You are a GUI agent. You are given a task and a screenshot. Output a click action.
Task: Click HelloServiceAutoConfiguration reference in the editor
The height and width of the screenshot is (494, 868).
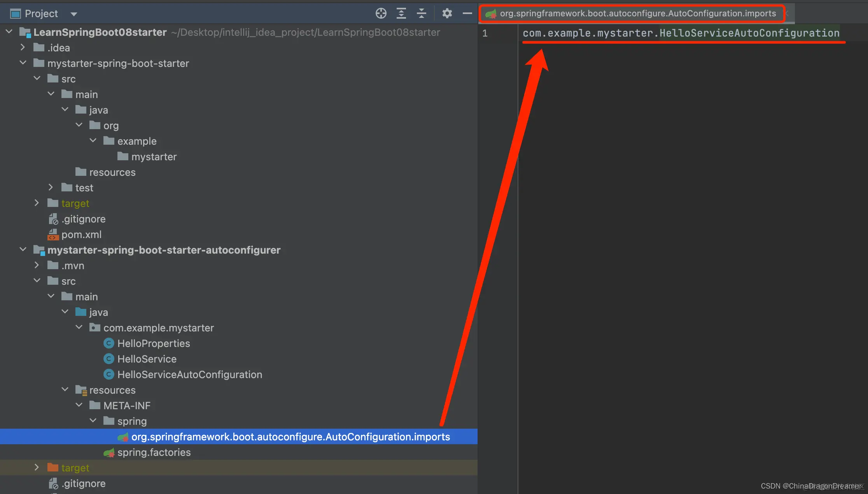tap(749, 33)
